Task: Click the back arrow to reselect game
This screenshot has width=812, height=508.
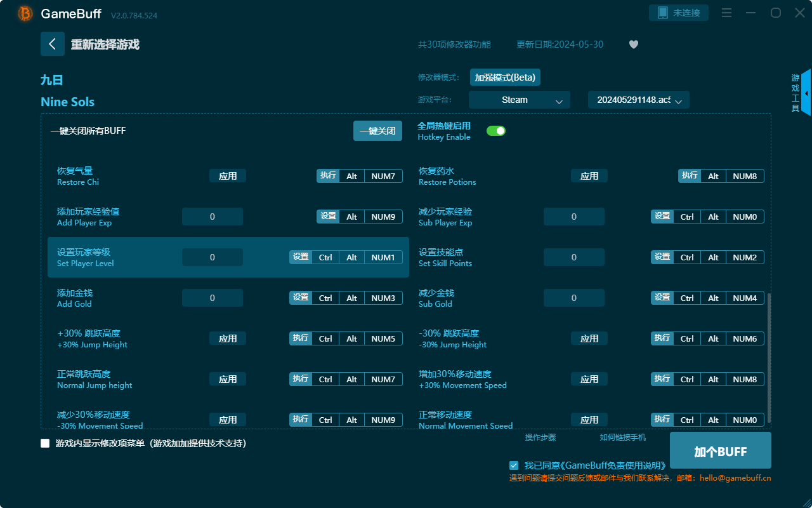Action: coord(53,44)
